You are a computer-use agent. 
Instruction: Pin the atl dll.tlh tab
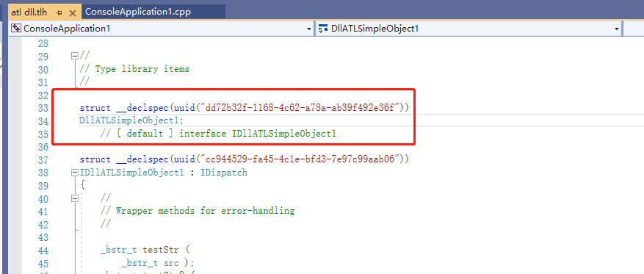coord(59,12)
